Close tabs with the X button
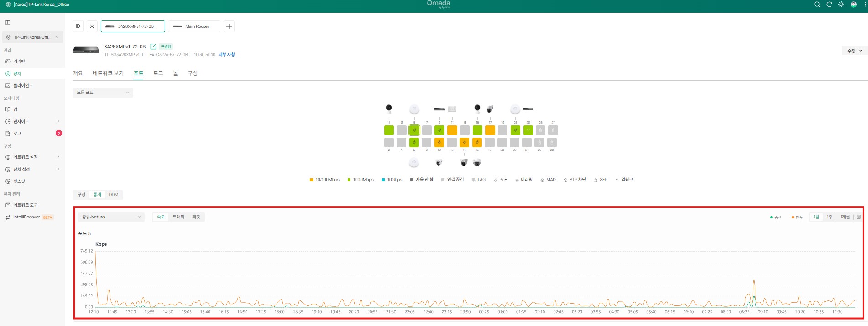The width and height of the screenshot is (868, 326). tap(92, 26)
